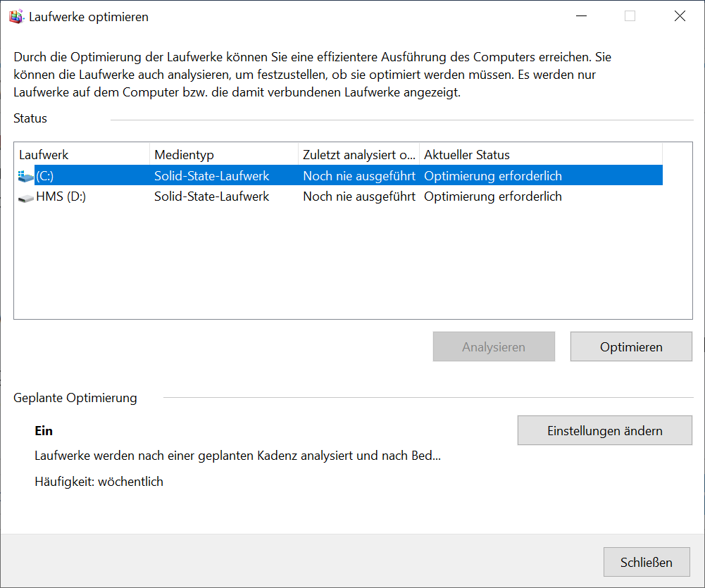Click Solid-State-Laufwerk in the C: row

click(211, 176)
